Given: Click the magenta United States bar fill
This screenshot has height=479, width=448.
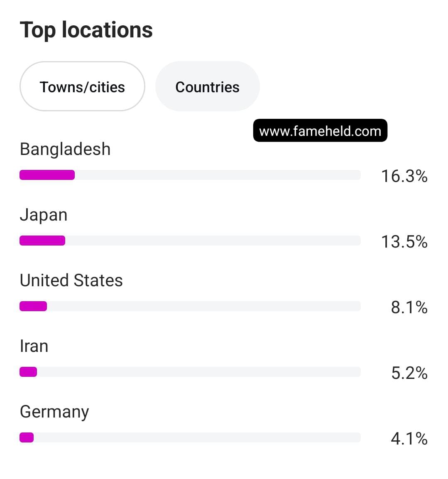Looking at the screenshot, I should [33, 306].
